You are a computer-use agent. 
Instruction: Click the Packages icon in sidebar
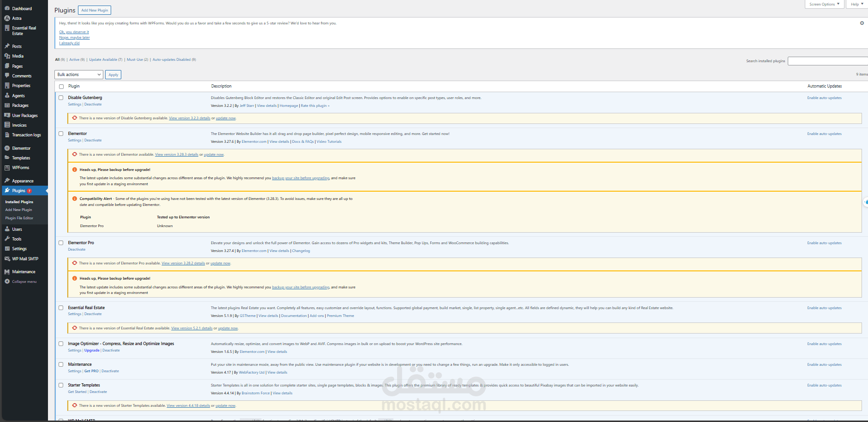point(7,105)
